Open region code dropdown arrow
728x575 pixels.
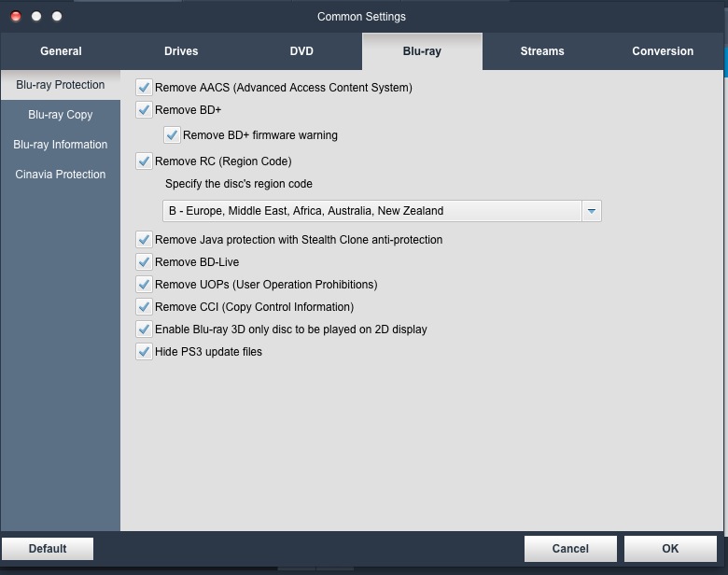point(591,211)
